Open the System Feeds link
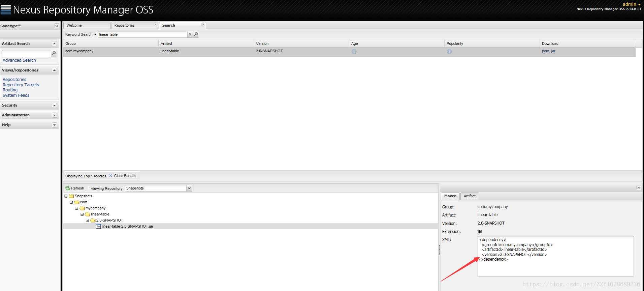Image resolution: width=644 pixels, height=291 pixels. pos(16,95)
